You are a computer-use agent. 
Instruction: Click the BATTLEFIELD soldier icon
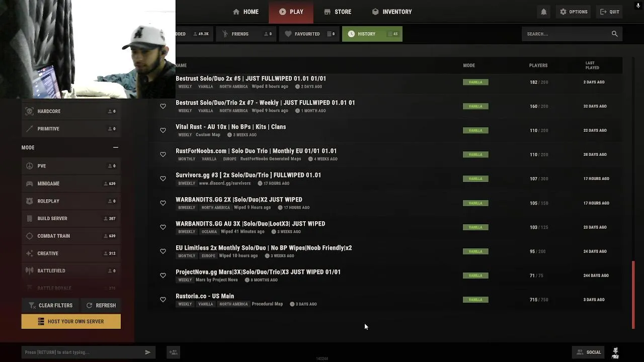tap(29, 270)
